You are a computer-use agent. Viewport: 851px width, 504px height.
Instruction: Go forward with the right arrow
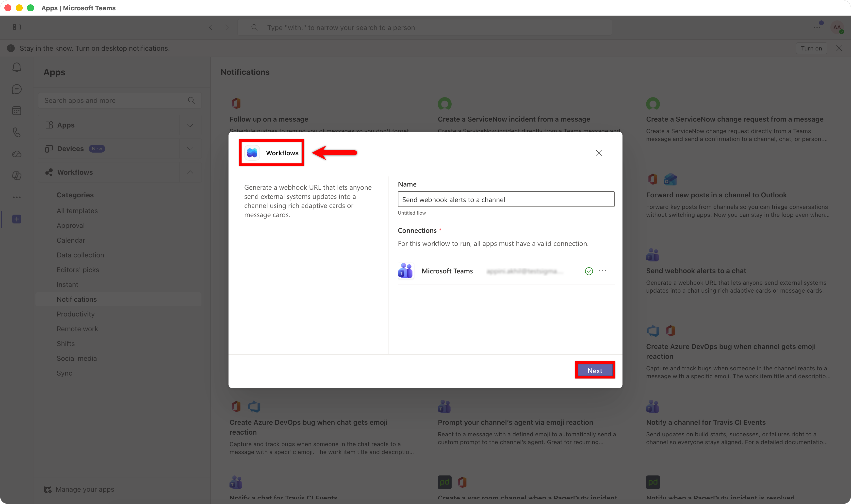tap(227, 28)
